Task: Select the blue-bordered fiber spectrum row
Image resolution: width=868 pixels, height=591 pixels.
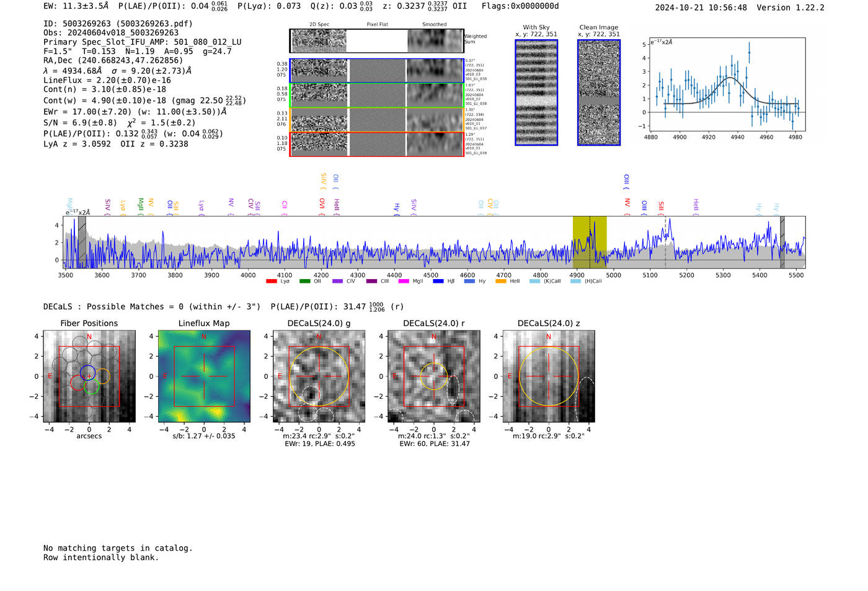Action: (376, 71)
